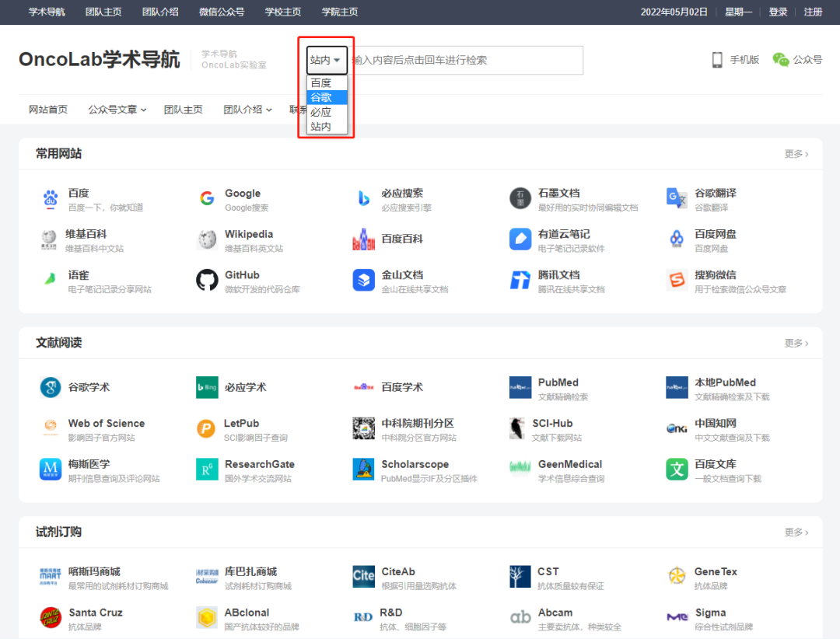Open the Sogou WeChat icon
This screenshot has height=639, width=840.
click(677, 280)
